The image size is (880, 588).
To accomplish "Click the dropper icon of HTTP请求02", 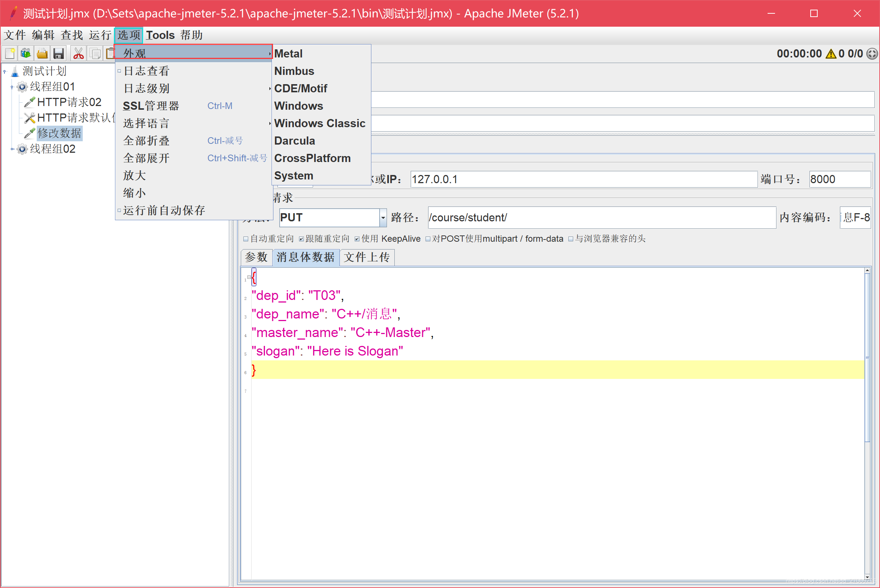I will [x=30, y=102].
